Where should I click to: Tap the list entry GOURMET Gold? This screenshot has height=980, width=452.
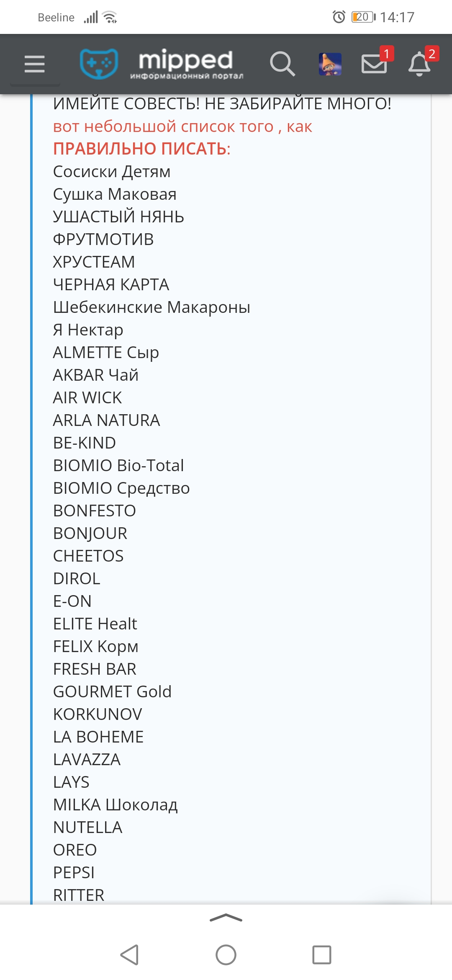click(x=112, y=692)
